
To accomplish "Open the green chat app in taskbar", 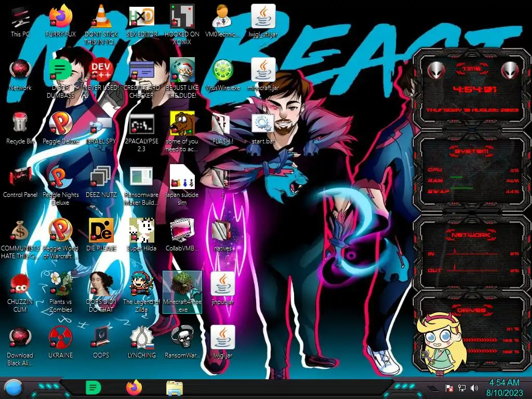I will point(94,388).
